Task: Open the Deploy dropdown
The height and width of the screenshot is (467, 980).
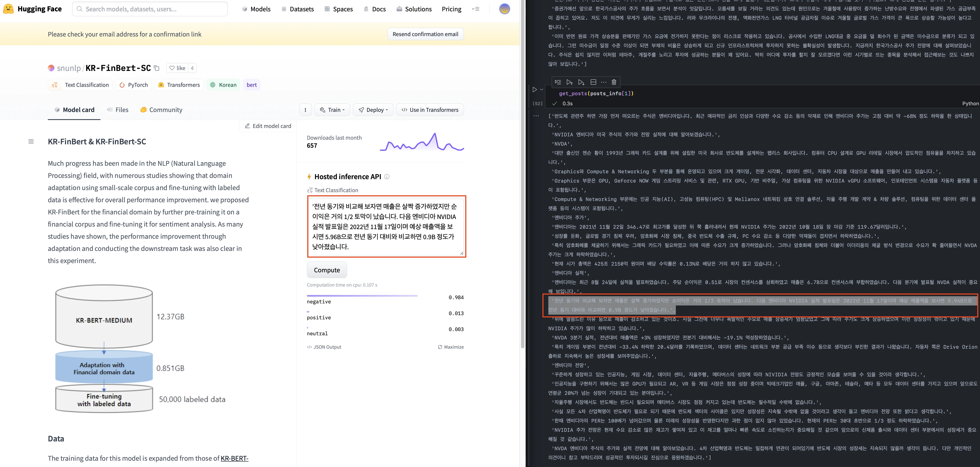Action: click(373, 110)
